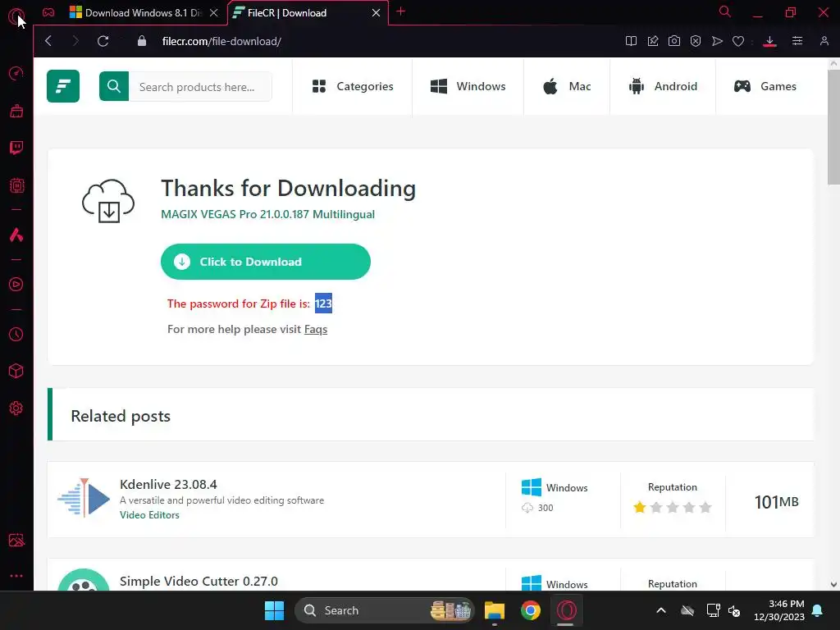Click the highlighted password 123

(323, 304)
